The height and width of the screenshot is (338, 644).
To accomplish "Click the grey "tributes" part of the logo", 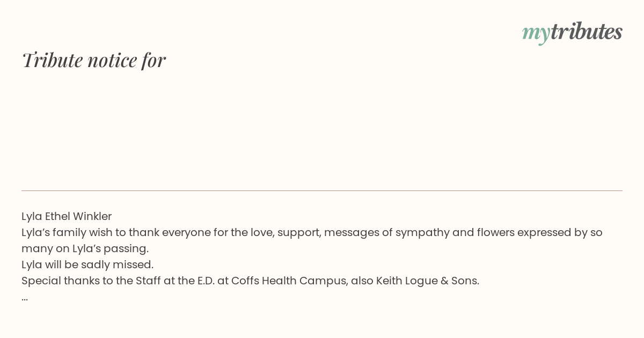I will coord(586,32).
